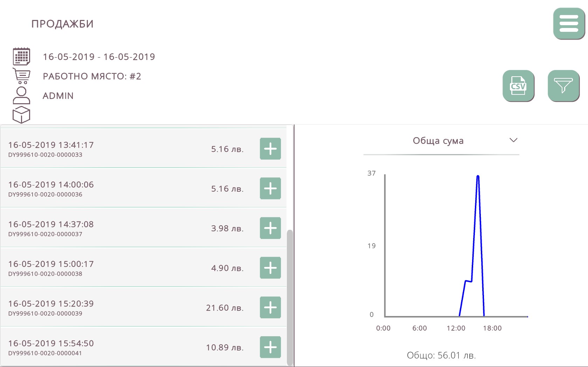The width and height of the screenshot is (588, 367).
Task: Expand sale at 13:41:17 with plus
Action: click(x=270, y=149)
